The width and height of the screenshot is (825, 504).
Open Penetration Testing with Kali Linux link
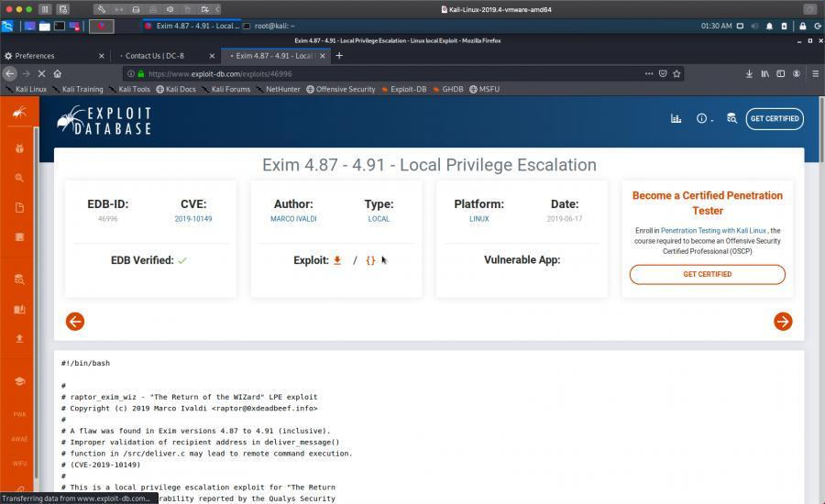point(713,230)
